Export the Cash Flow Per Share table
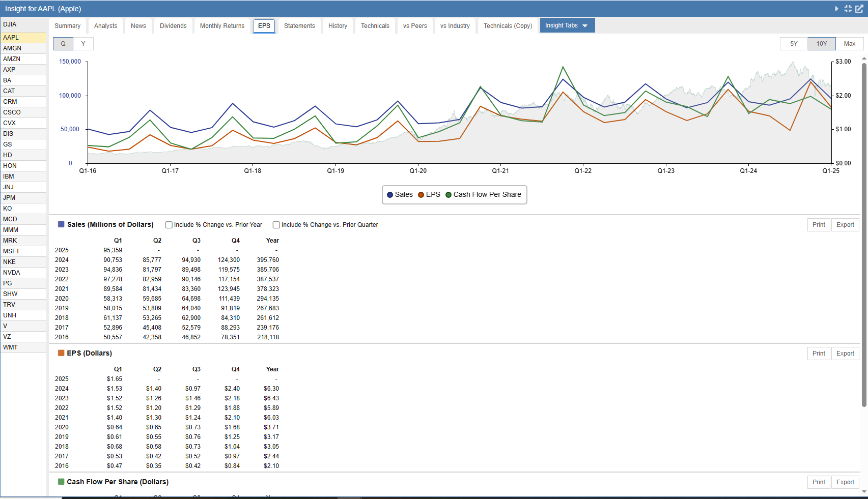The image size is (868, 499). pos(845,482)
